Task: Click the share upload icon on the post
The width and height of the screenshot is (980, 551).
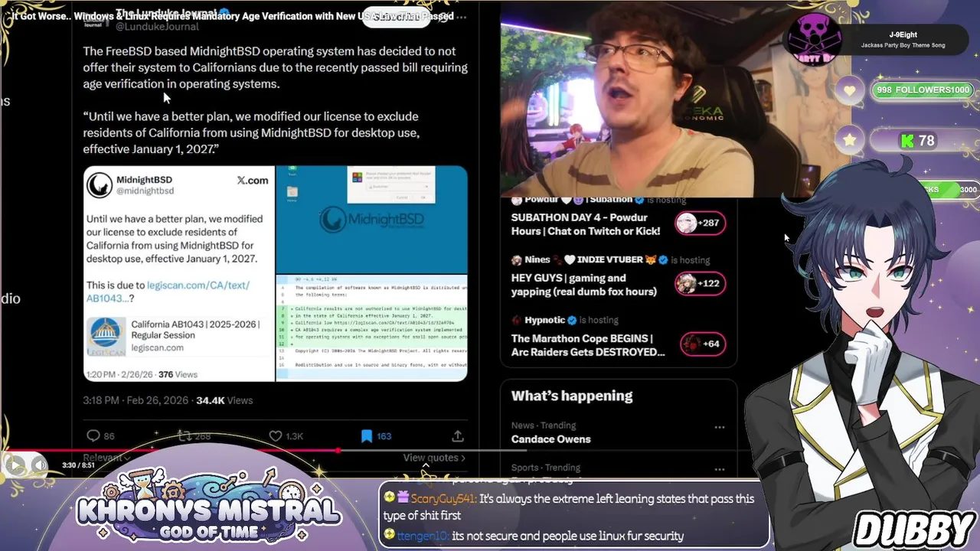Action: tap(458, 435)
